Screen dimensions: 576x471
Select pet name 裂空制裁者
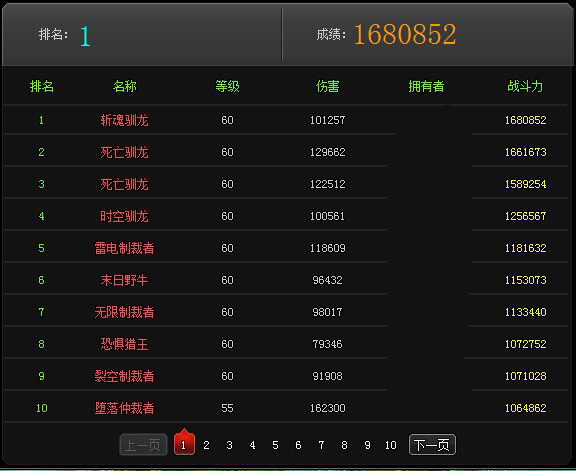pyautogui.click(x=125, y=376)
